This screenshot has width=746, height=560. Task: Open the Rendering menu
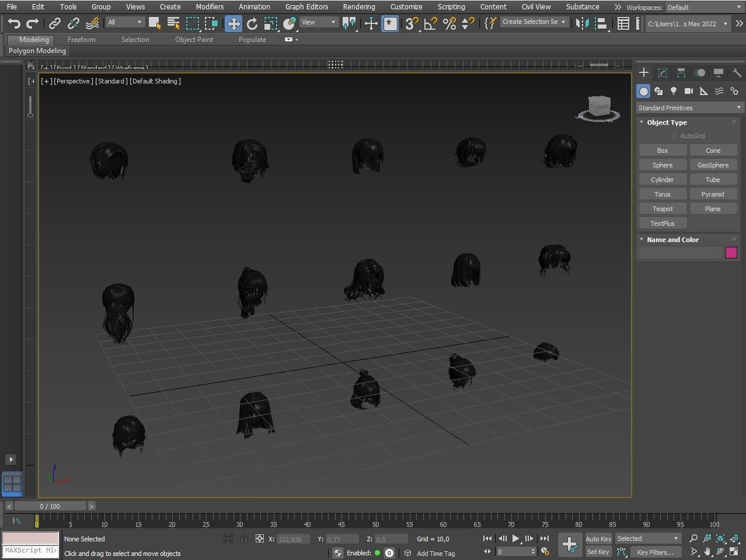tap(359, 7)
